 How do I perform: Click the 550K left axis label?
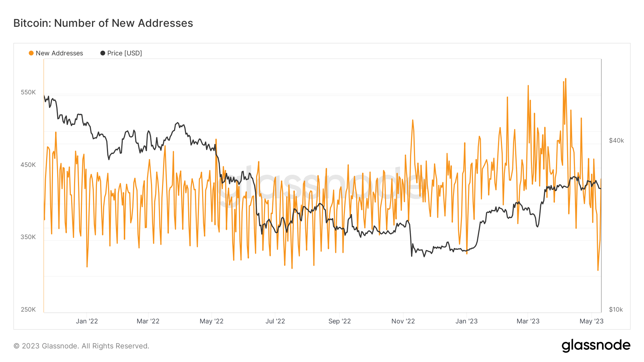28,92
